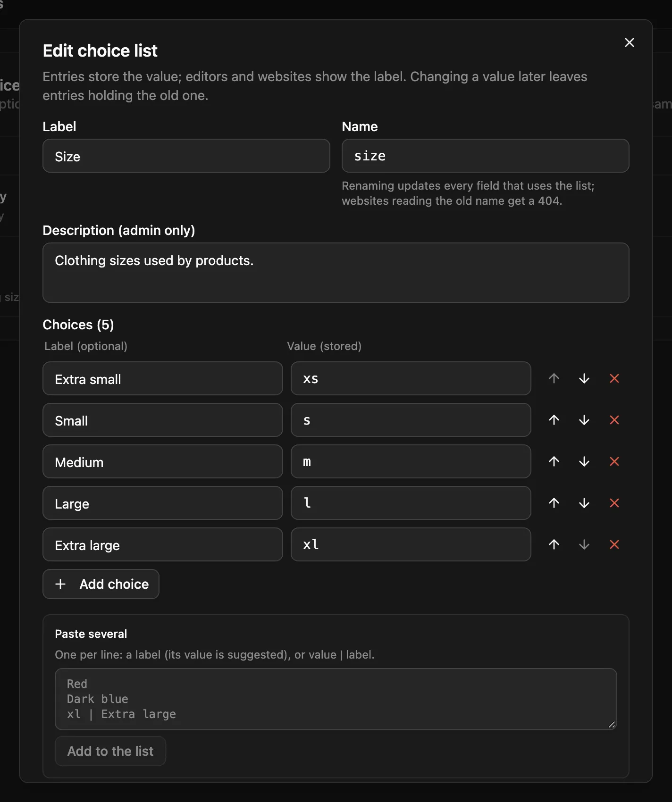Move Small choice down
Image resolution: width=672 pixels, height=802 pixels.
pyautogui.click(x=584, y=420)
